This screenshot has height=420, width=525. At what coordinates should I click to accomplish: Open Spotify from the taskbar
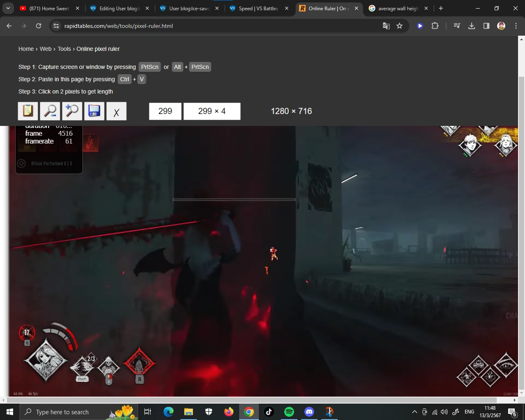pos(289,412)
